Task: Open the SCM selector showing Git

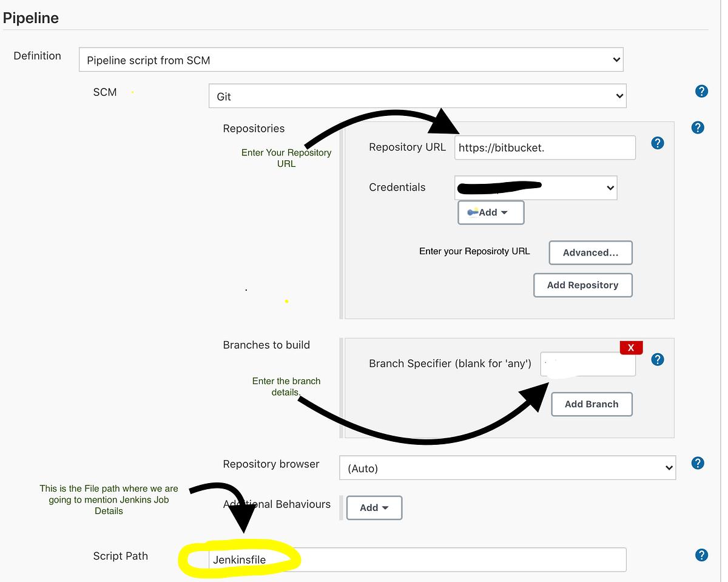Action: [x=417, y=95]
